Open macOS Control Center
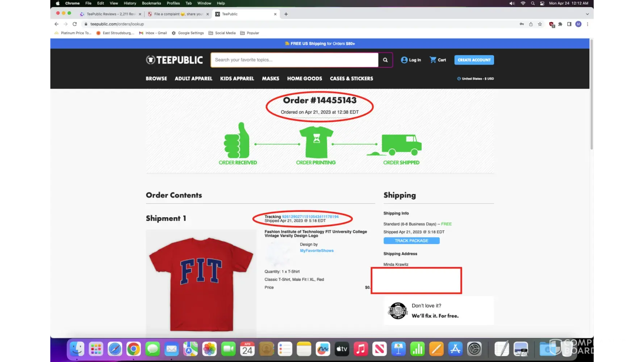Screen dimensions: 644x362 [542, 3]
